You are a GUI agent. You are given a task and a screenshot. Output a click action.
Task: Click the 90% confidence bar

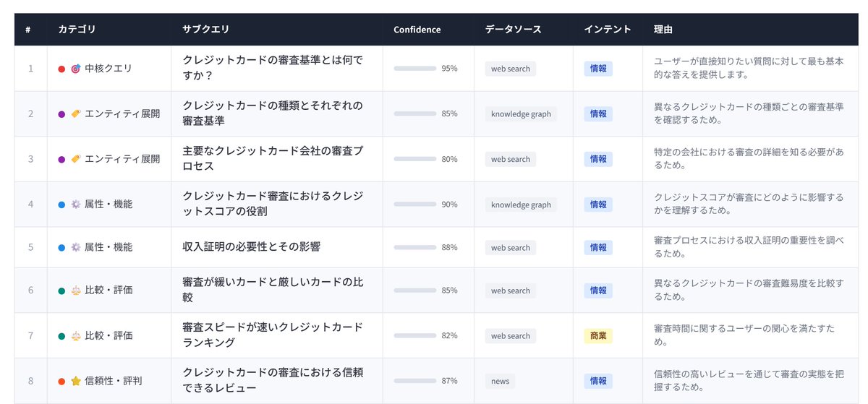point(415,205)
